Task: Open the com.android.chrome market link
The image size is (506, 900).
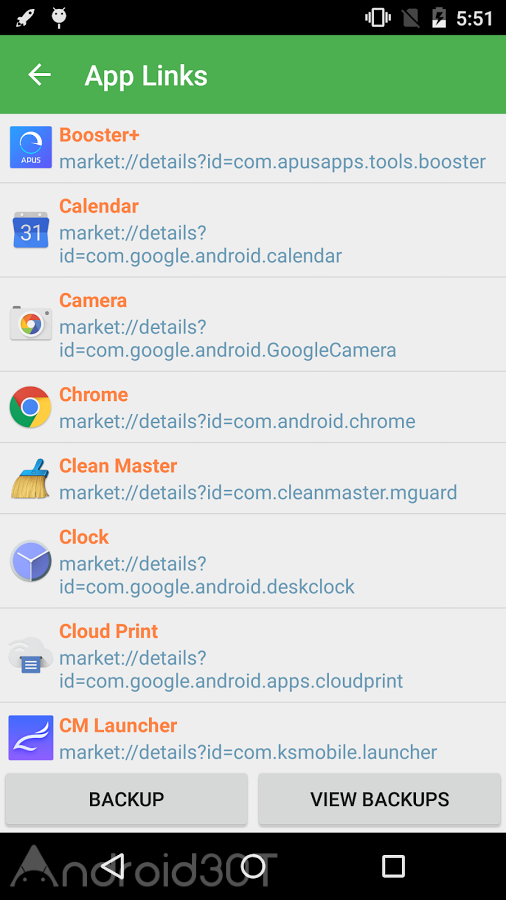Action: coord(237,421)
